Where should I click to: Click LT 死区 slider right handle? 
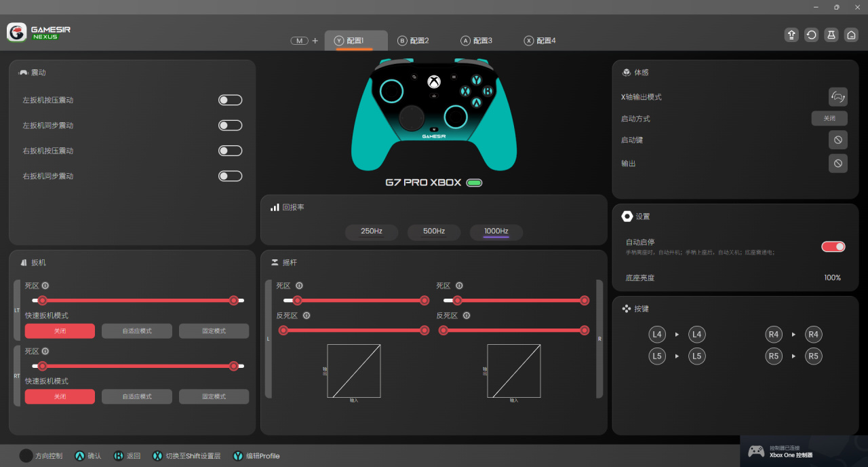[x=234, y=300]
